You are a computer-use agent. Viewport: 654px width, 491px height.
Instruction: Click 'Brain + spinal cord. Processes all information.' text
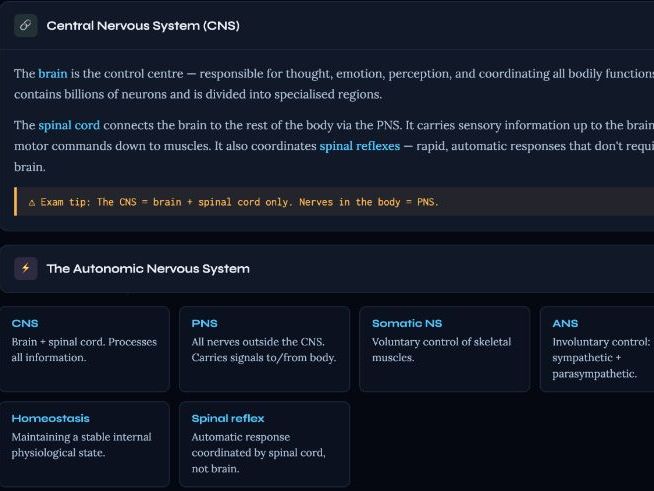(84, 350)
